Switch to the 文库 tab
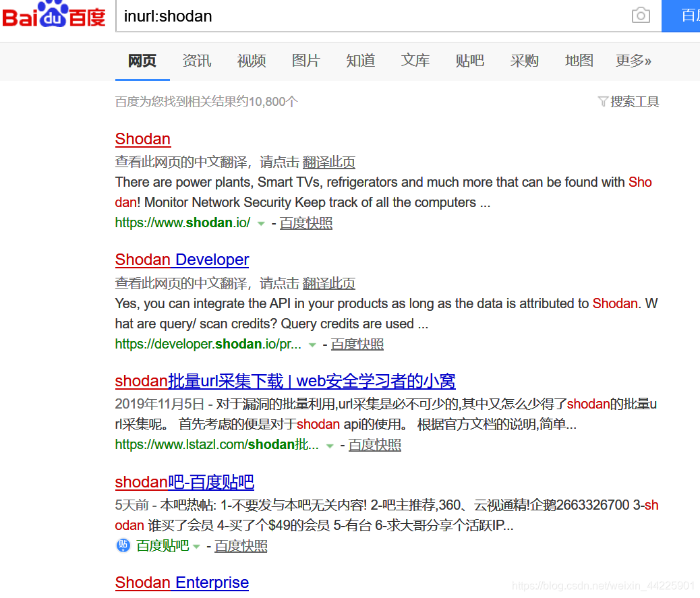700x598 pixels. coord(415,60)
